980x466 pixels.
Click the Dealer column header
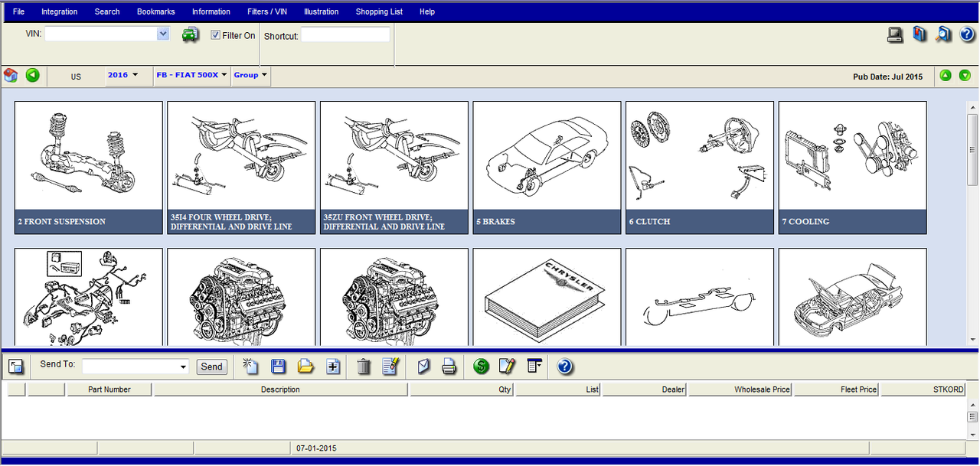click(x=645, y=389)
